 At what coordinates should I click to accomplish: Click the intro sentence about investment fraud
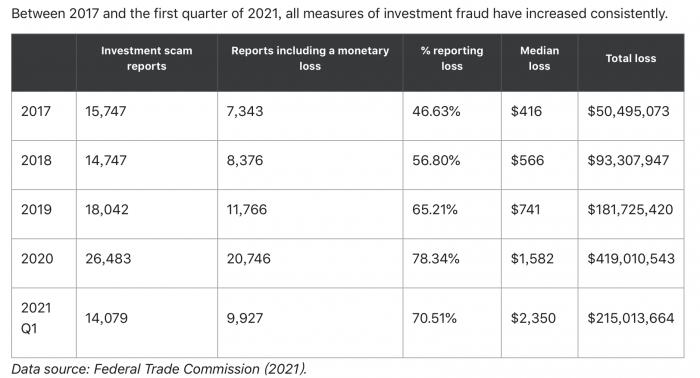[339, 13]
